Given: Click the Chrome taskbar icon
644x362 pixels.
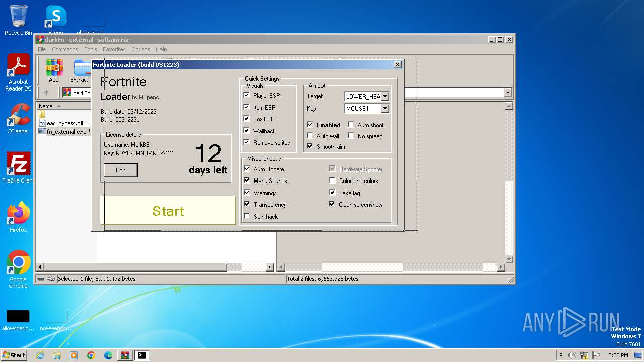Looking at the screenshot, I should coord(91,355).
